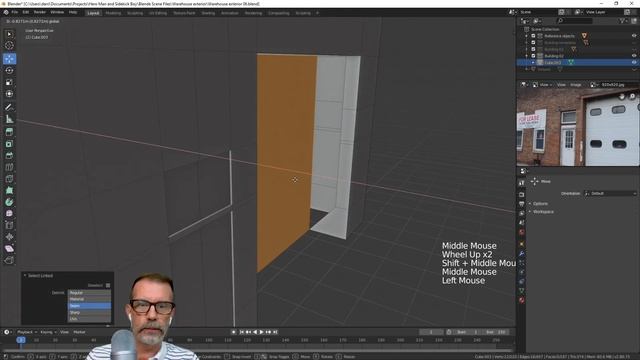Jump to timeline start frame button
The height and width of the screenshot is (360, 640).
point(242,332)
